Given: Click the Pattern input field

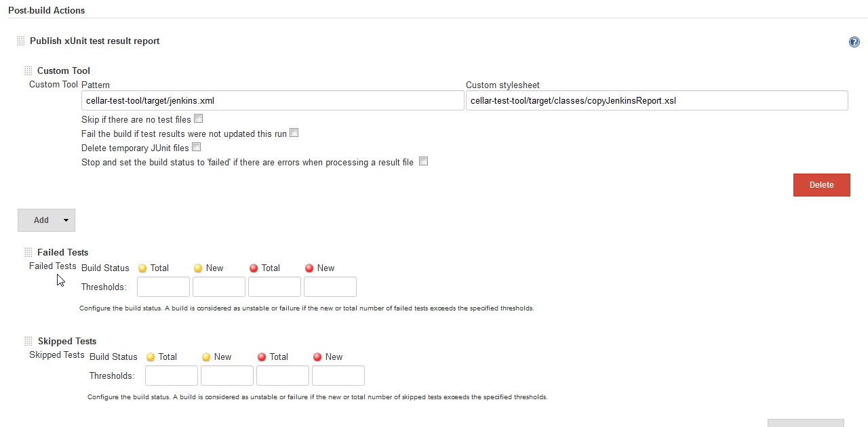Looking at the screenshot, I should [x=273, y=101].
